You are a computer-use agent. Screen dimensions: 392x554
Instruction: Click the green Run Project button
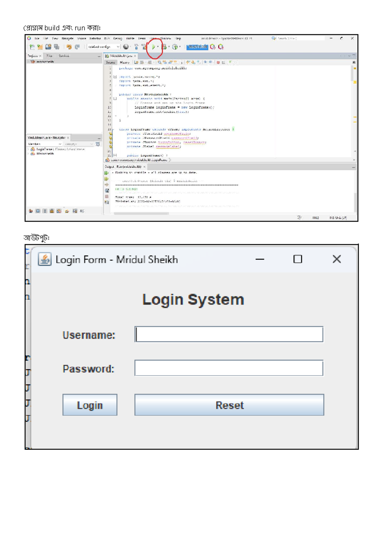pos(153,47)
